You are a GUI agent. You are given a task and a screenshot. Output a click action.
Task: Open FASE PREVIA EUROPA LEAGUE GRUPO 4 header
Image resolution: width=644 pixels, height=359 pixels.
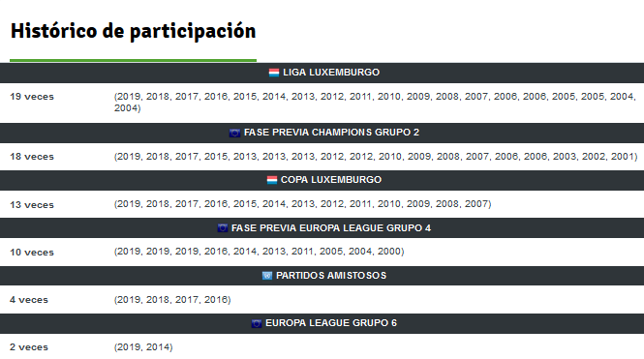point(331,228)
